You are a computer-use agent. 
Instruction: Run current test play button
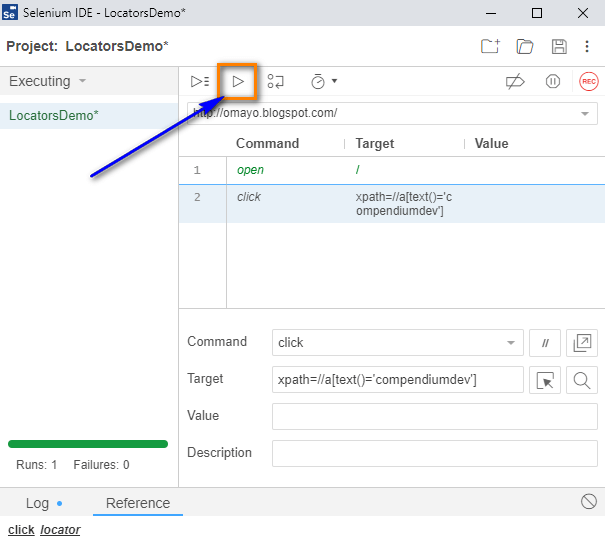click(238, 81)
